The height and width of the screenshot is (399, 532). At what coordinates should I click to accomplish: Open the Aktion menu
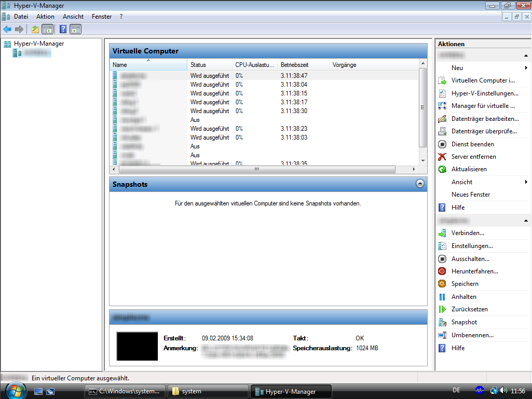[x=45, y=16]
